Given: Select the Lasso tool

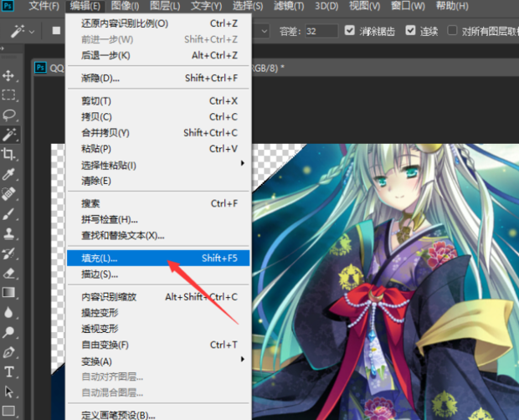Looking at the screenshot, I should coord(8,115).
